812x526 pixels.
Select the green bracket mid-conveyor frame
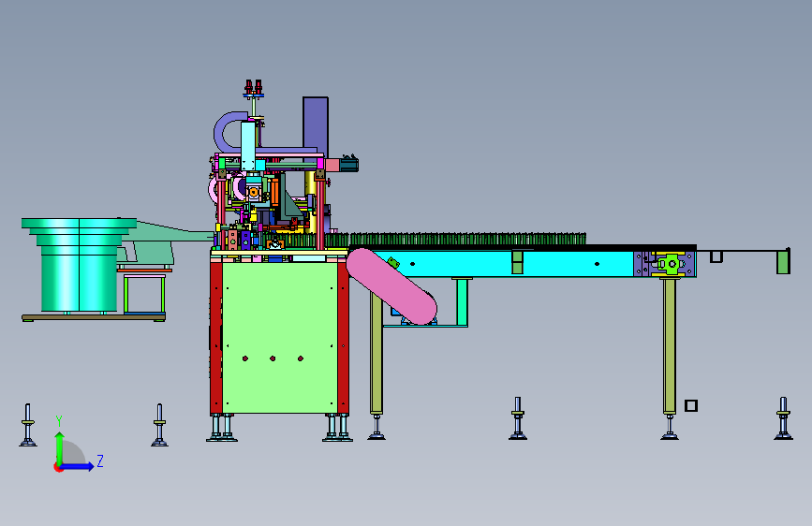pyautogui.click(x=517, y=262)
